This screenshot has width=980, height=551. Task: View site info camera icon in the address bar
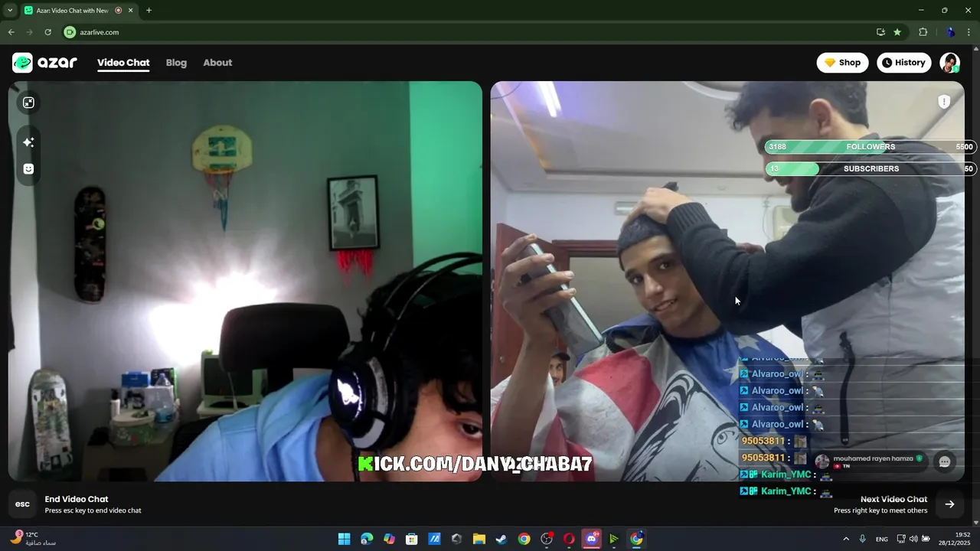[x=70, y=32]
